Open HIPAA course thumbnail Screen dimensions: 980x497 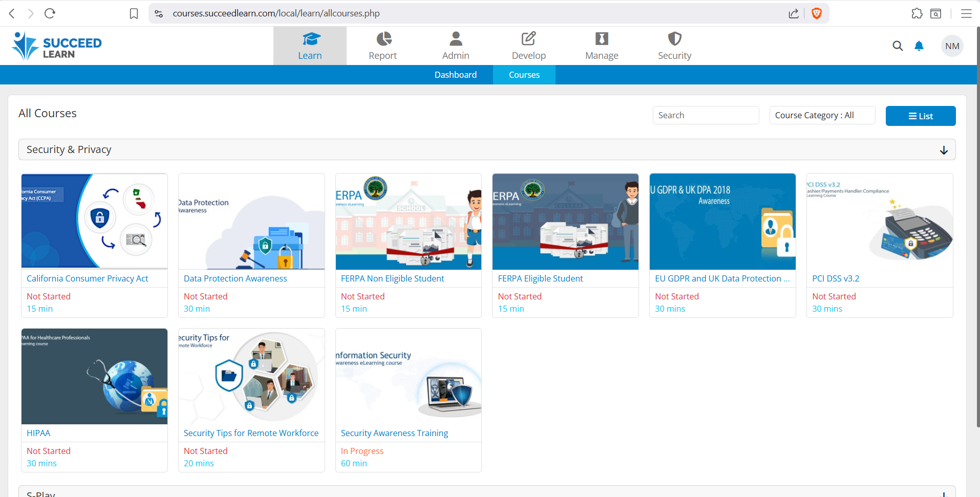(x=95, y=376)
